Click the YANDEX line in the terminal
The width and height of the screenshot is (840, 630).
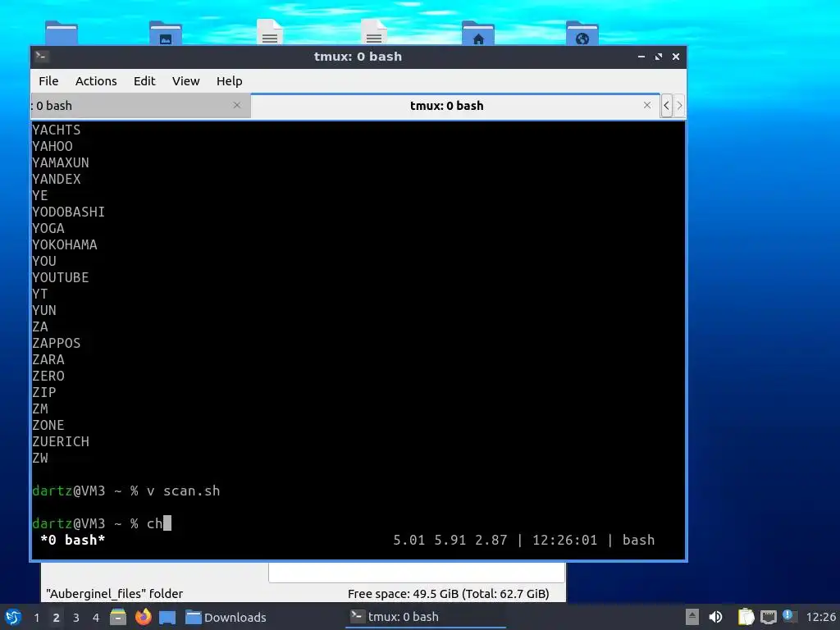pos(57,179)
